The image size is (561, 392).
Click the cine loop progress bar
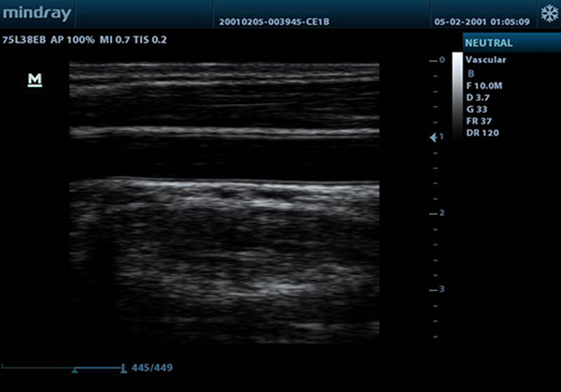[63, 367]
